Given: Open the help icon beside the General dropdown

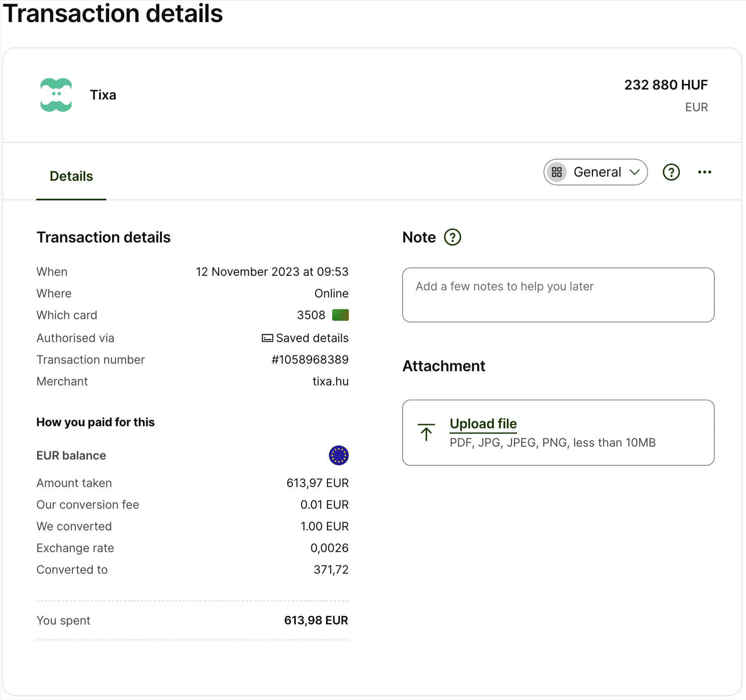Looking at the screenshot, I should pos(671,172).
